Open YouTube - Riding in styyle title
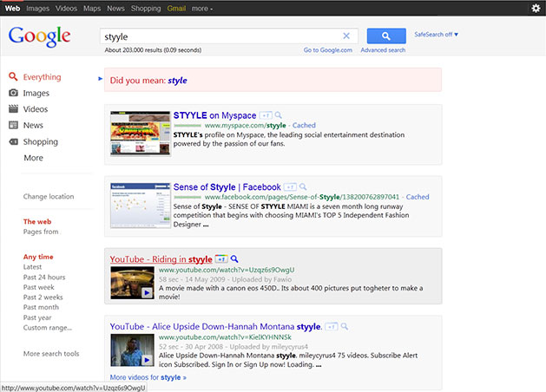Viewport: 546px width, 392px height. (x=161, y=259)
